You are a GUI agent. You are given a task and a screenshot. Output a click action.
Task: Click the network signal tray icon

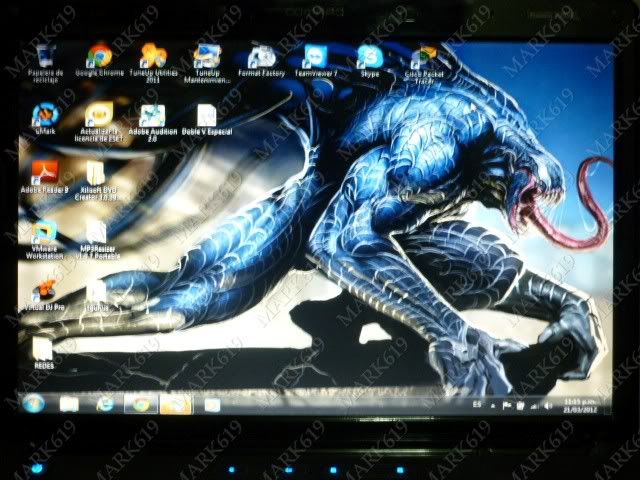534,406
